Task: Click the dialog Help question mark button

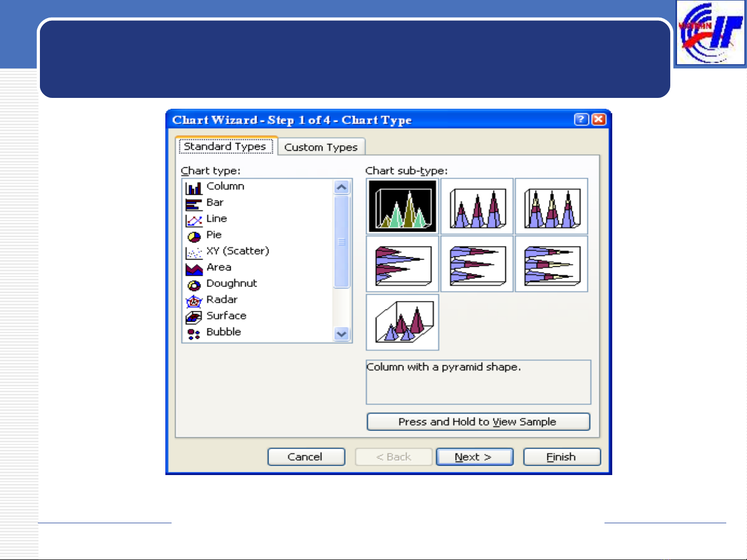Action: [582, 120]
